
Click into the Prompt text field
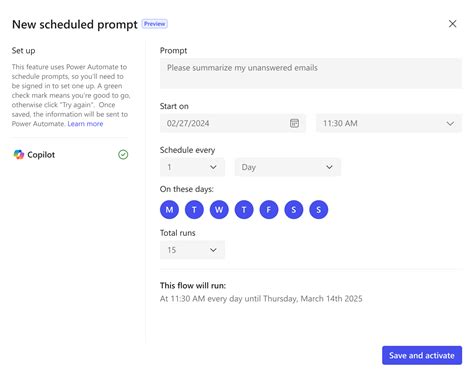pyautogui.click(x=311, y=74)
